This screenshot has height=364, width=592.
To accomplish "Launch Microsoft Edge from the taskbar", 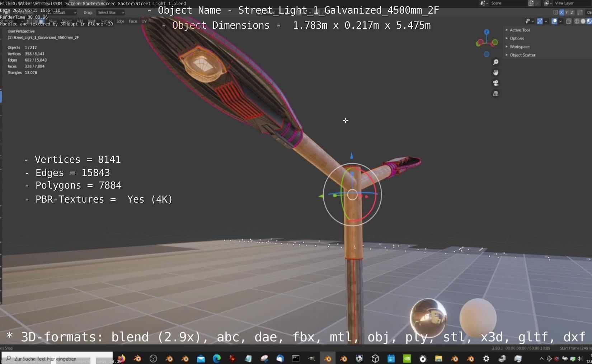I will click(217, 358).
